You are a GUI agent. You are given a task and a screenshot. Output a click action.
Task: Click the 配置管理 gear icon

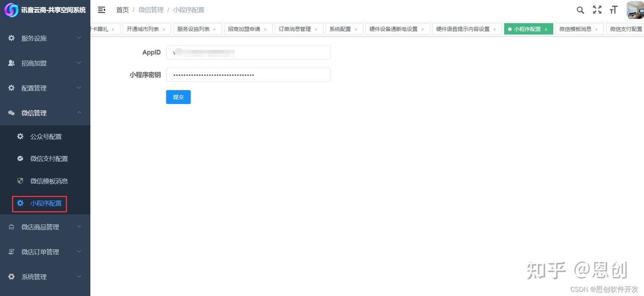tap(12, 88)
